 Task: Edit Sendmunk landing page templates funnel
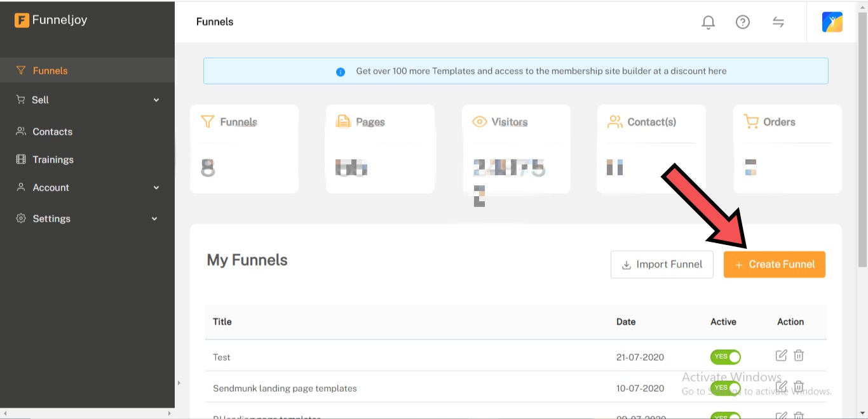[x=782, y=387]
